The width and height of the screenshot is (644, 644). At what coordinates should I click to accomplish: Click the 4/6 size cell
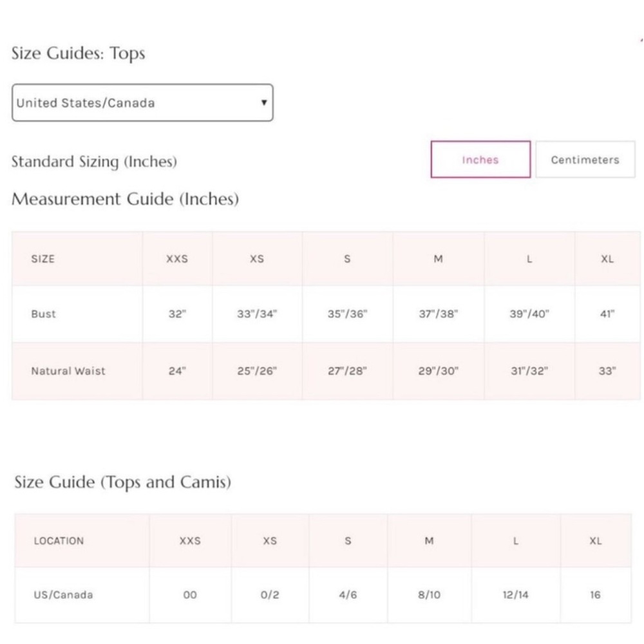click(348, 594)
